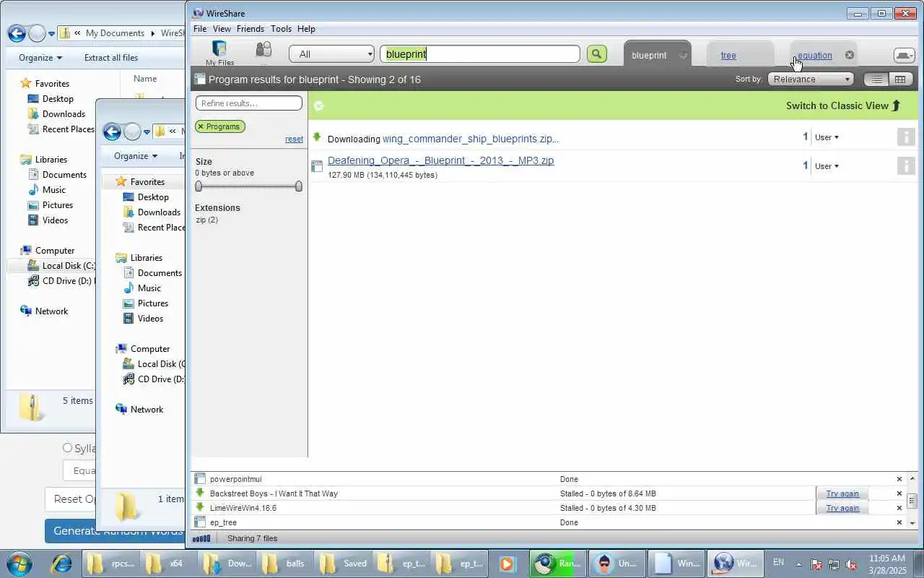Select zip (2) under Extensions
Viewport: 924px width, 578px height.
click(206, 220)
